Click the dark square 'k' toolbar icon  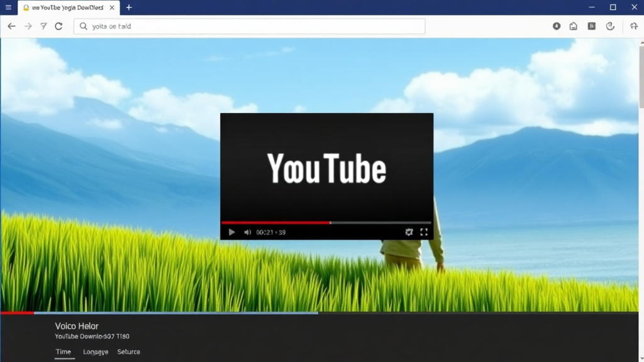pos(591,26)
